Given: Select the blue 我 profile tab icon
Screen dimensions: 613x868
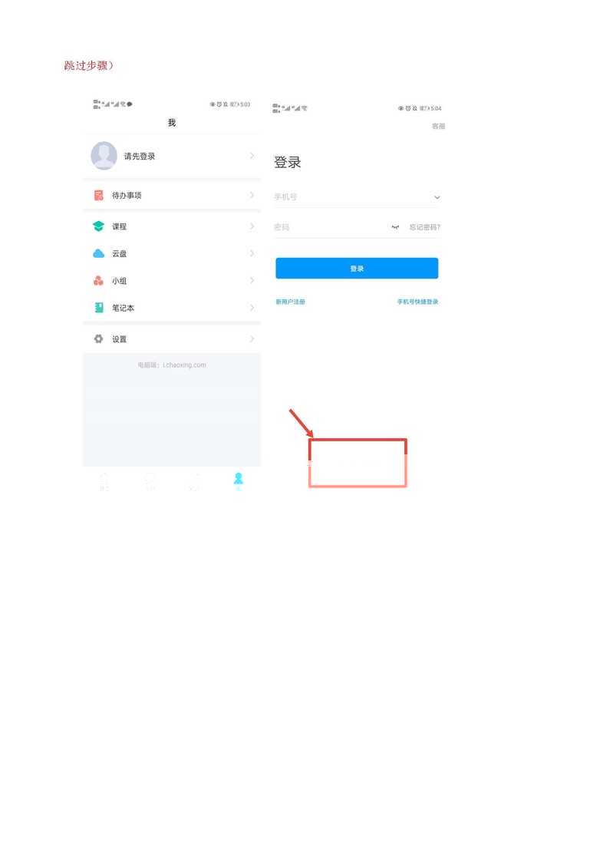Looking at the screenshot, I should pyautogui.click(x=239, y=480).
